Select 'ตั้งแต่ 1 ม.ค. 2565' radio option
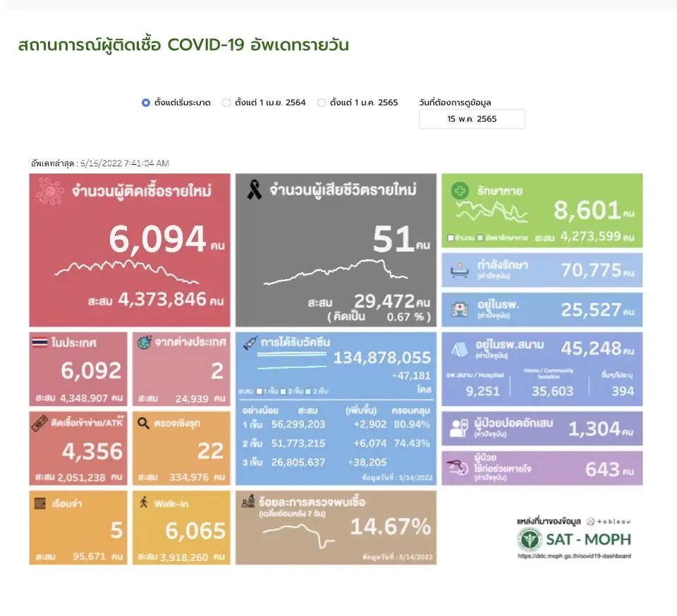The image size is (677, 616). (x=322, y=103)
